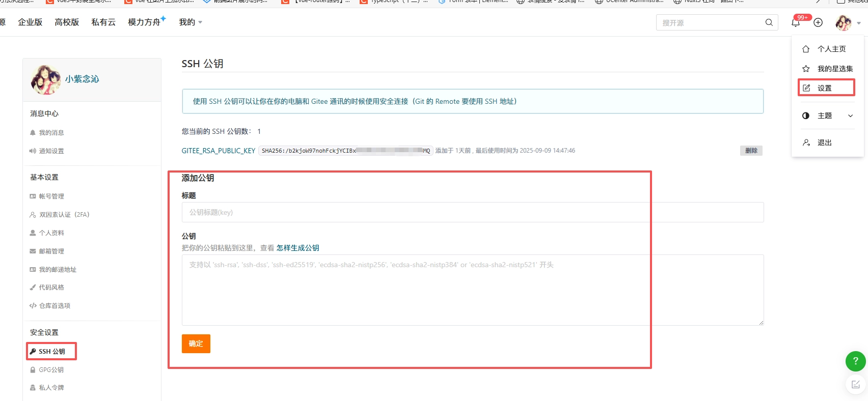The height and width of the screenshot is (401, 868).
Task: Open the notifications bell icon
Action: [795, 22]
